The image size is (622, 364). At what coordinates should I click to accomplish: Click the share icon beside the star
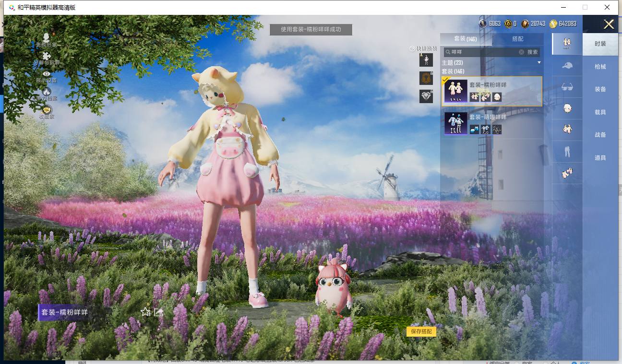pyautogui.click(x=159, y=312)
